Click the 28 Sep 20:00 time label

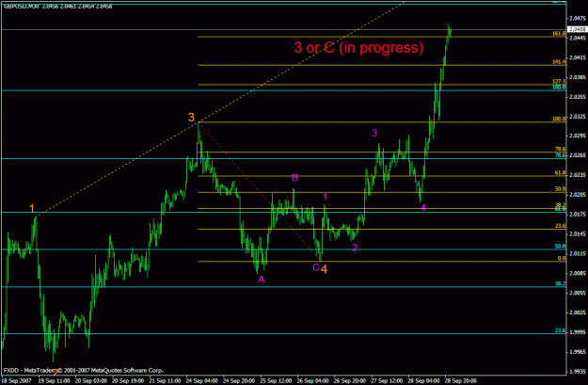[x=461, y=380]
